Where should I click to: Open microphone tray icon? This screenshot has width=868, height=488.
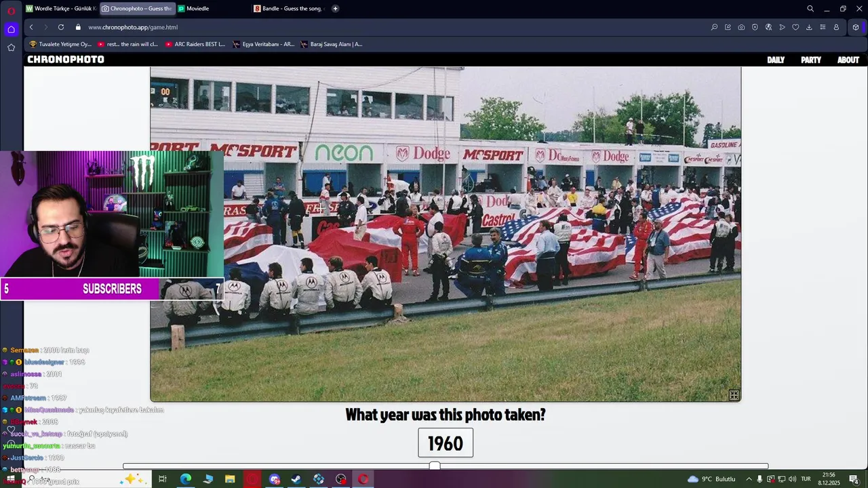coord(759,479)
